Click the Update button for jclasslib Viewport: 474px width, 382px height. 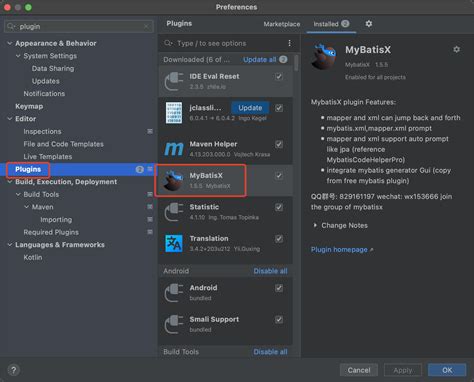click(x=250, y=108)
